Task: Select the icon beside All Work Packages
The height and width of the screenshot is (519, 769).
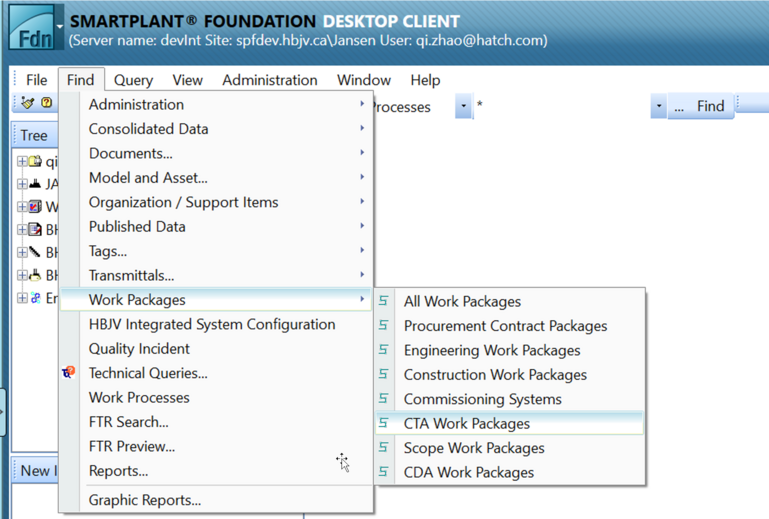Action: (x=384, y=301)
